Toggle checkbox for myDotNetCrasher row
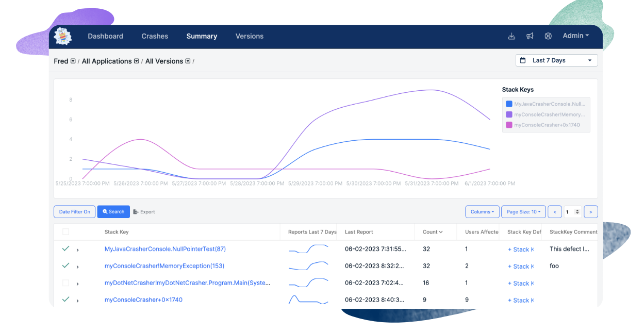The height and width of the screenshot is (333, 644). pos(65,283)
